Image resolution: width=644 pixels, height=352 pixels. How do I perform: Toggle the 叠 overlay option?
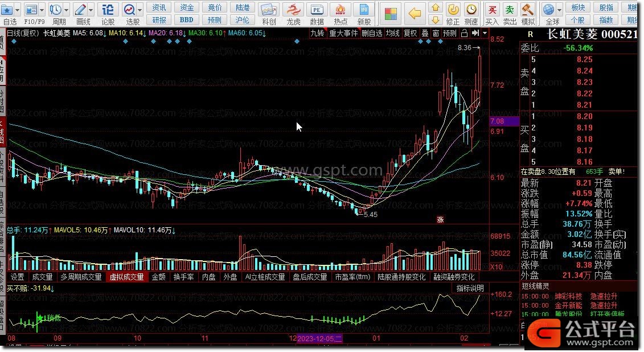[425, 33]
